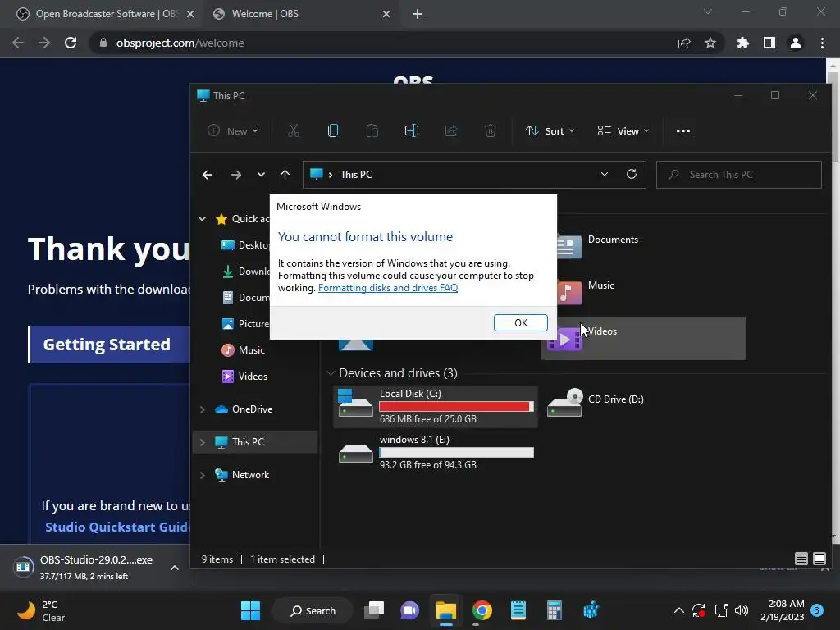Go forward in File Explorer

click(235, 175)
